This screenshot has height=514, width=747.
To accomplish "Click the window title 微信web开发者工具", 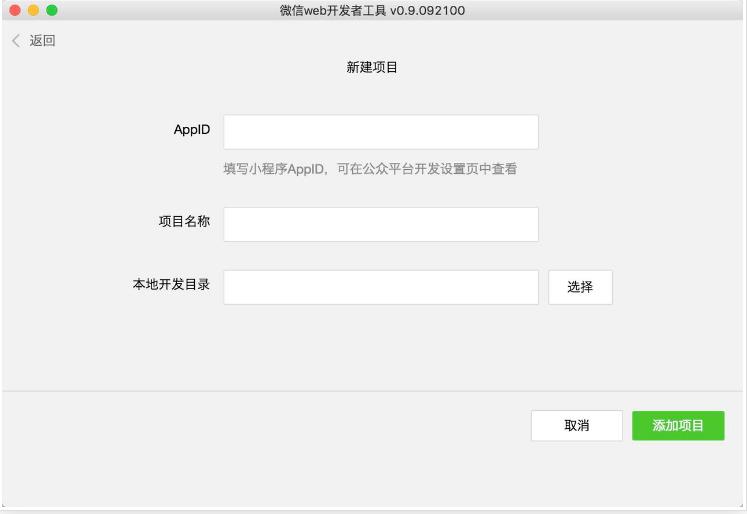I will [x=333, y=10].
